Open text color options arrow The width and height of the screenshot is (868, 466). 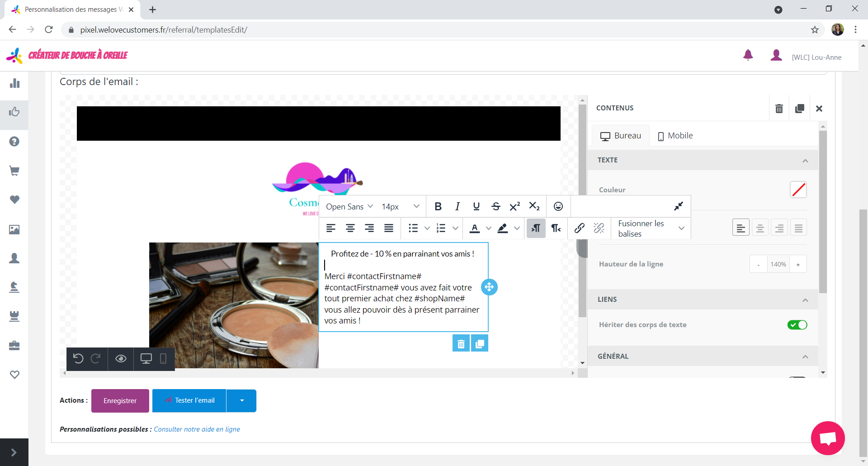[x=488, y=228]
